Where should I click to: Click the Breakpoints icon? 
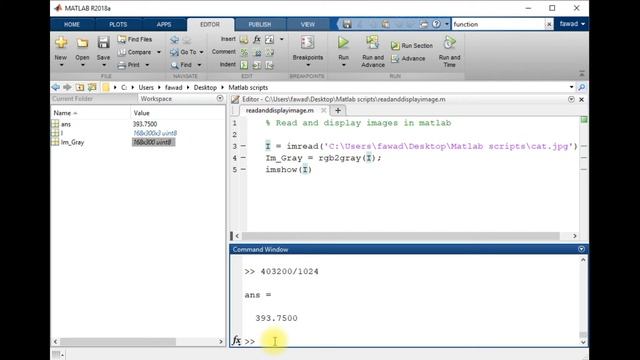[x=307, y=42]
